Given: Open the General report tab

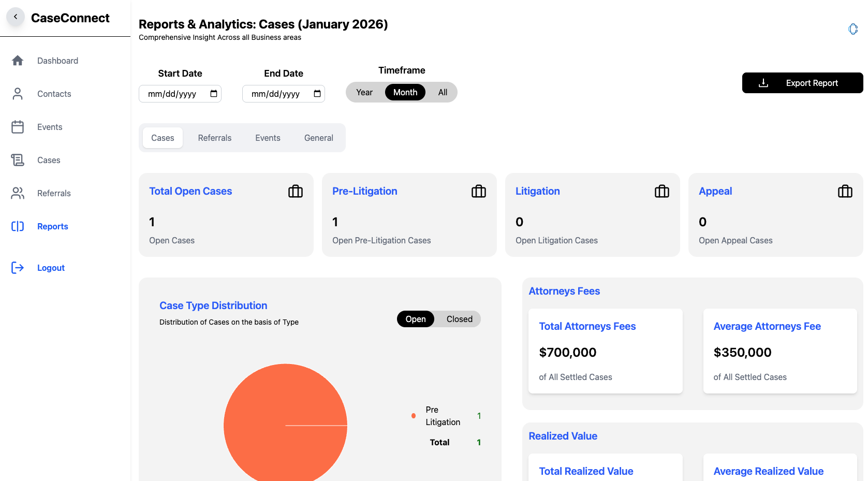Looking at the screenshot, I should point(318,138).
